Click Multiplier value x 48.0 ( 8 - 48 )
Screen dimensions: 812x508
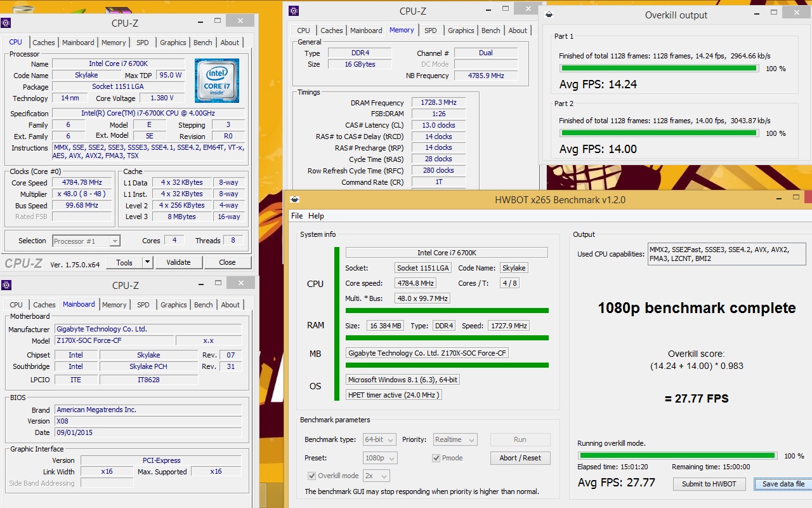(82, 194)
